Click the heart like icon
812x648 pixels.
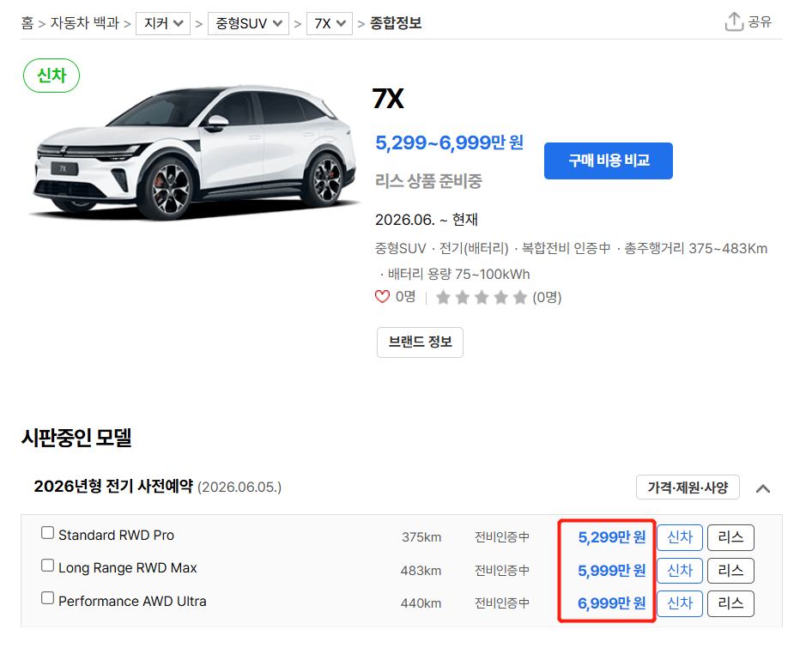pyautogui.click(x=382, y=297)
